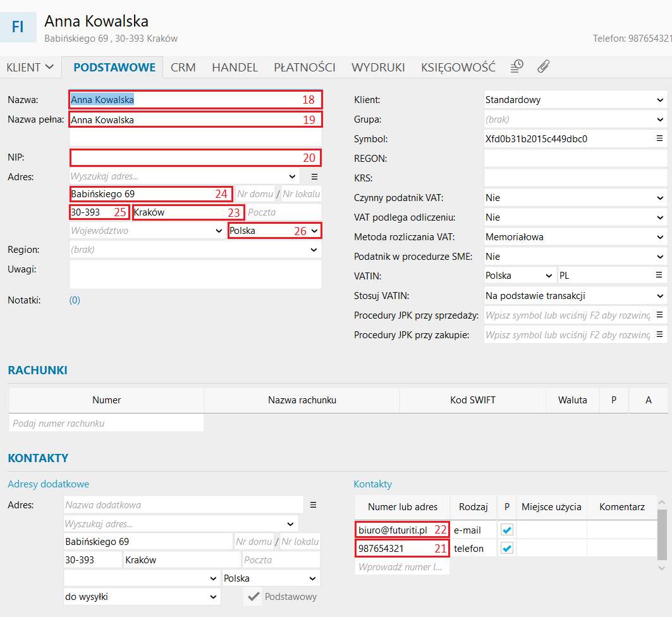Screen dimensions: 672x617
Task: Click the menu icon next to address search
Action: [x=314, y=176]
